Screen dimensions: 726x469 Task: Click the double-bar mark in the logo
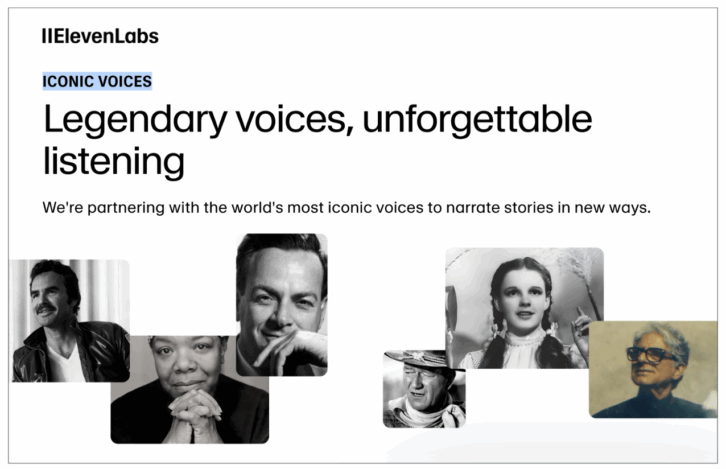point(46,37)
